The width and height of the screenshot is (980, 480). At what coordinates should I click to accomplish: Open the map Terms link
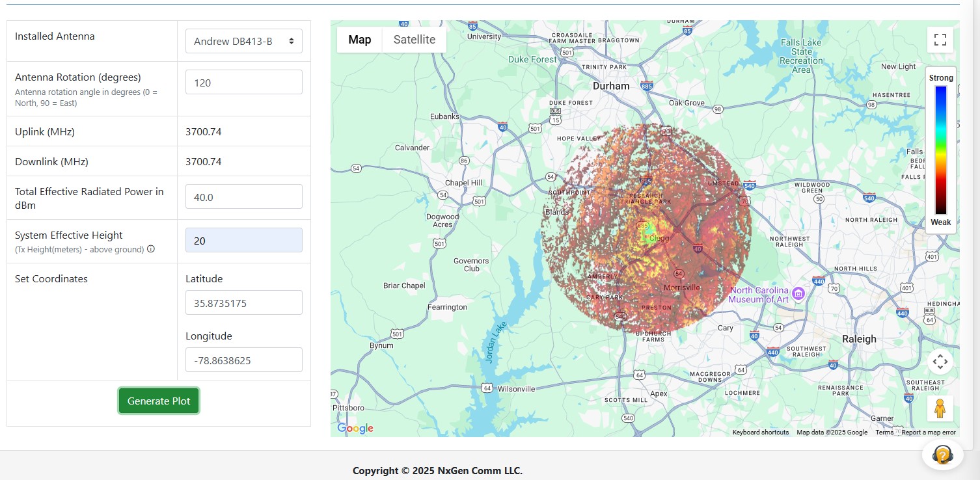click(x=884, y=433)
